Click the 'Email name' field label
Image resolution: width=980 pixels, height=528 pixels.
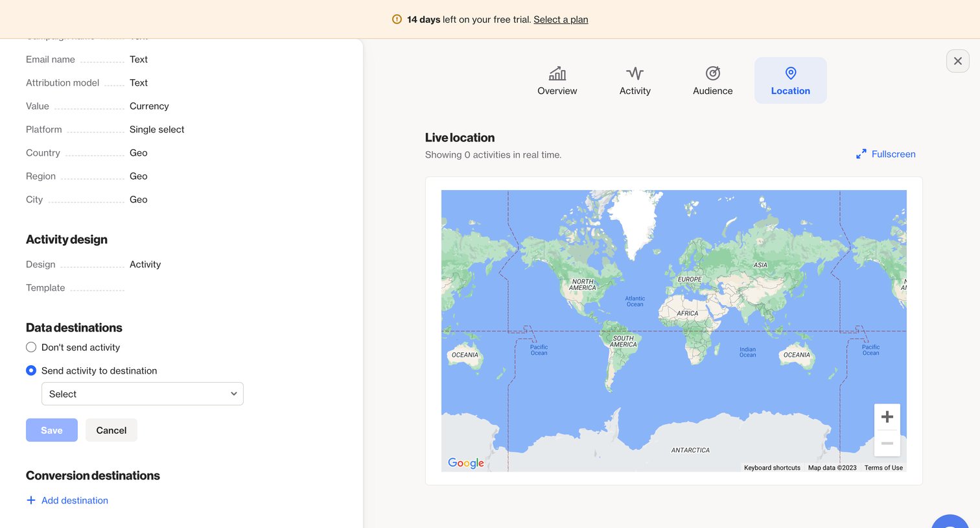51,59
